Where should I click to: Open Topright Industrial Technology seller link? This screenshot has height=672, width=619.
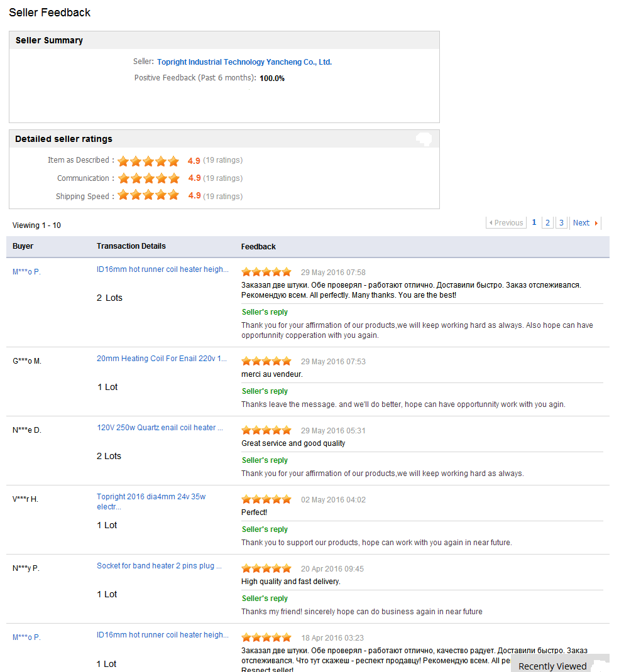[244, 62]
